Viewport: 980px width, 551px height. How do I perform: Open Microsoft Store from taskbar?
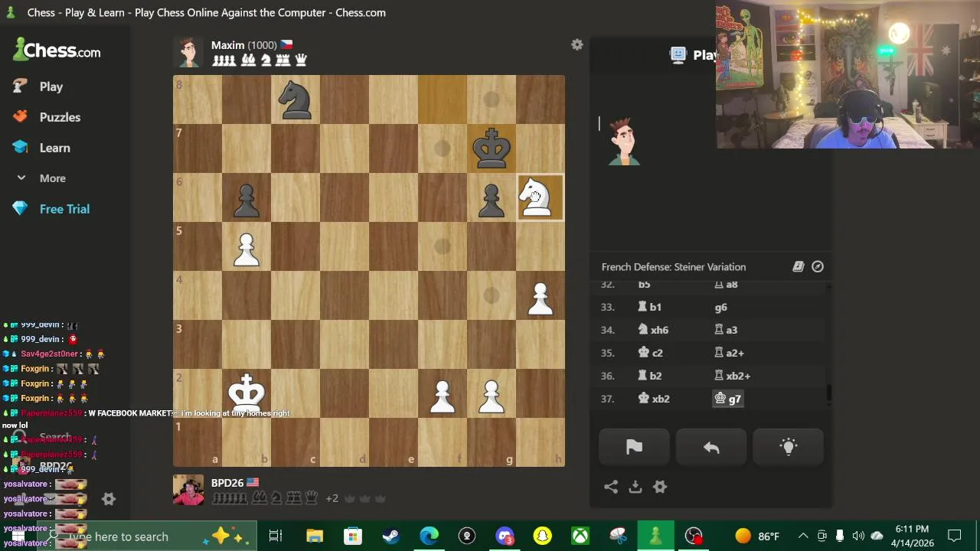pyautogui.click(x=353, y=536)
